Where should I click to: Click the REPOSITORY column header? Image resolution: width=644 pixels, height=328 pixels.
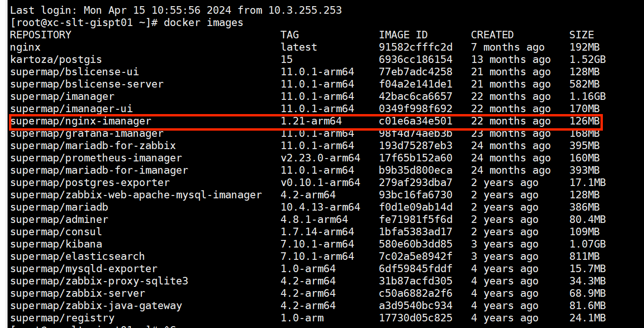(41, 35)
